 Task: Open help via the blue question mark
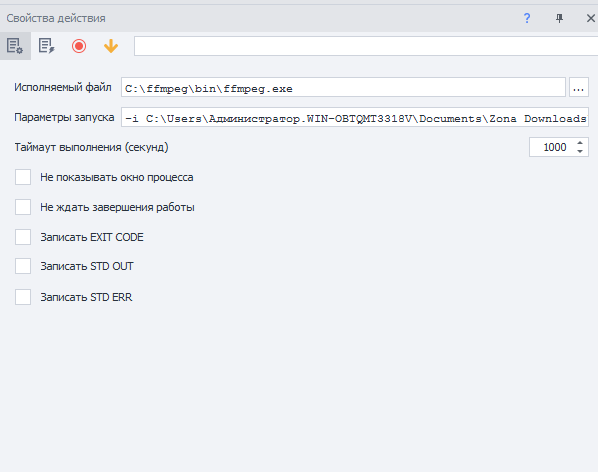coord(527,18)
